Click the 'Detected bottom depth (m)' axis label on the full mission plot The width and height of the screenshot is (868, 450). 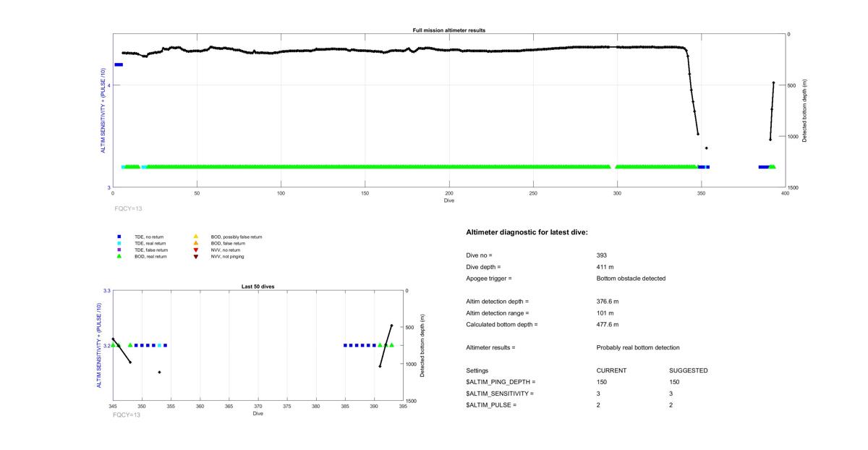(804, 111)
